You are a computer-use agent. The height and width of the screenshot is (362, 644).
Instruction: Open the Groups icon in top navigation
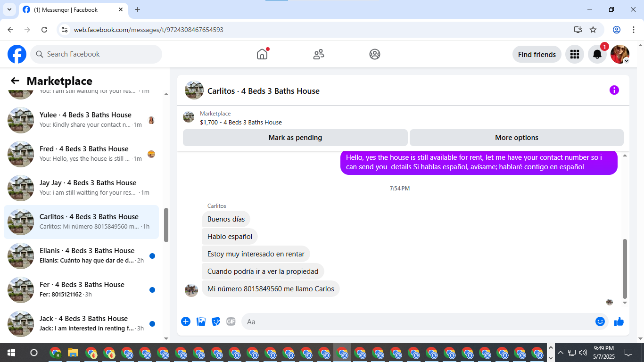tap(375, 54)
